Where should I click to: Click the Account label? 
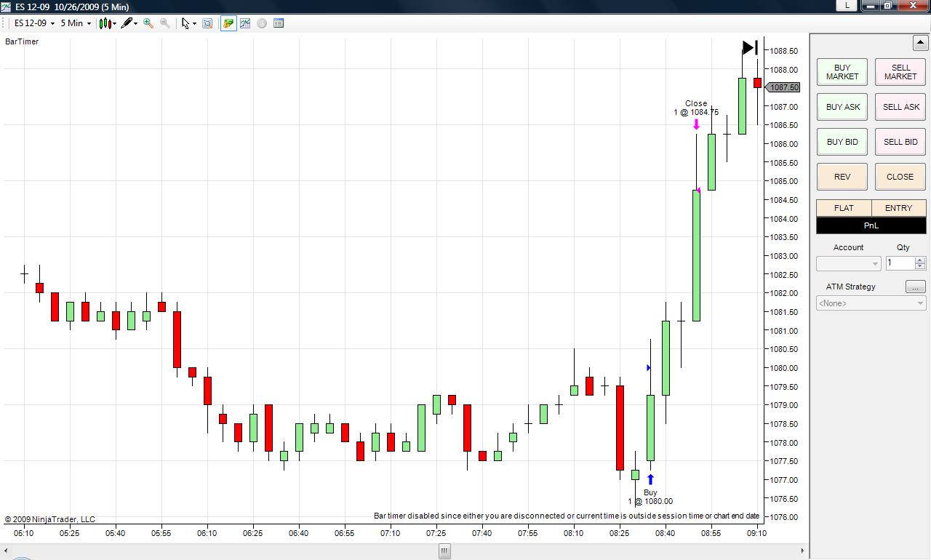pos(848,247)
